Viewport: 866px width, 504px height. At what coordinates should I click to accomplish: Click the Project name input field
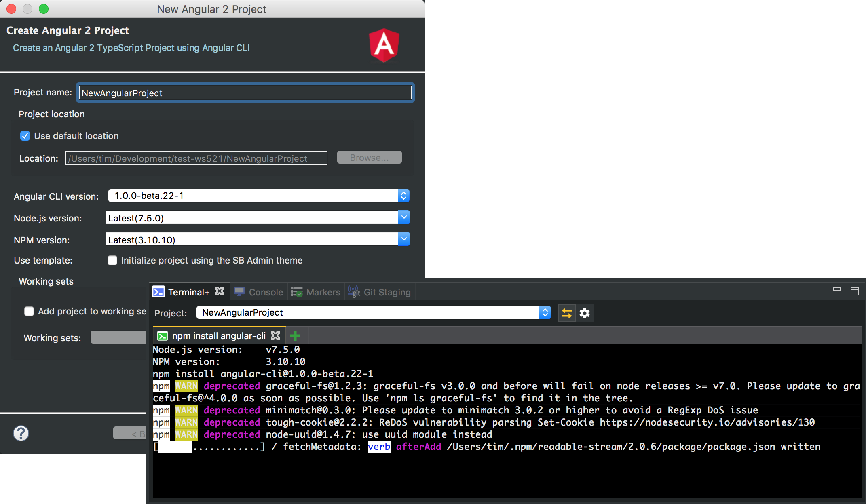[x=245, y=93]
